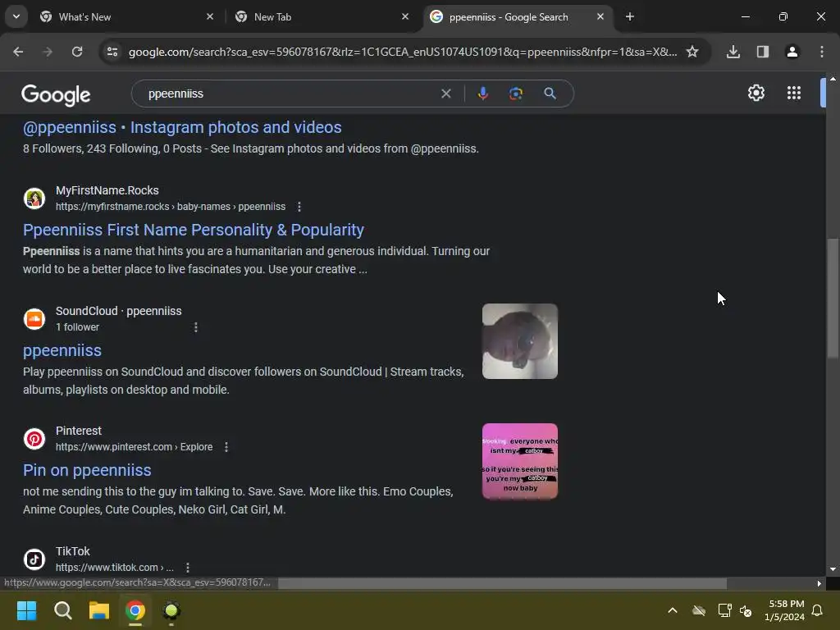The height and width of the screenshot is (630, 840).
Task: Click the horizontal scrollbar thumb
Action: coord(502,583)
